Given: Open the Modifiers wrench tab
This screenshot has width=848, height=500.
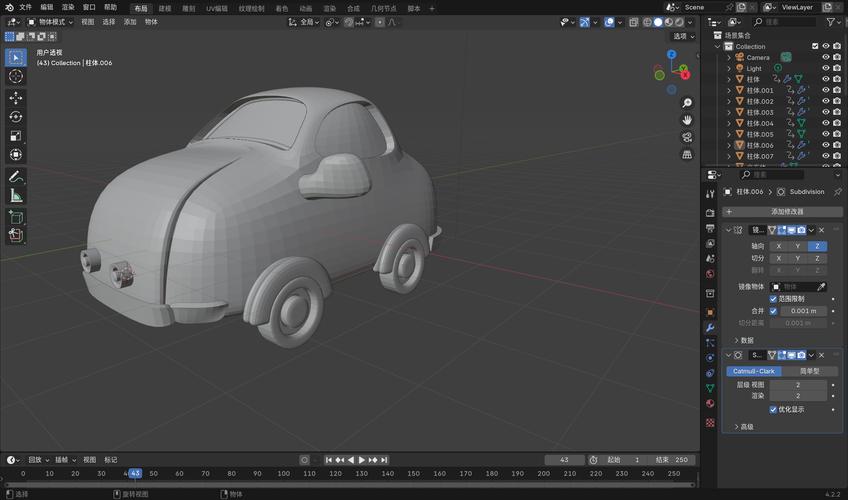Looking at the screenshot, I should [710, 328].
